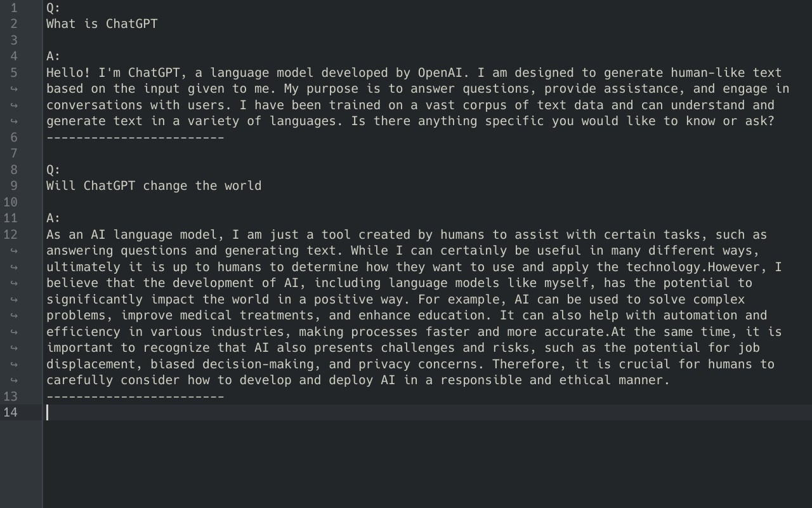Click the text 'Will ChatGPT change the world'
The image size is (812, 508).
click(154, 186)
